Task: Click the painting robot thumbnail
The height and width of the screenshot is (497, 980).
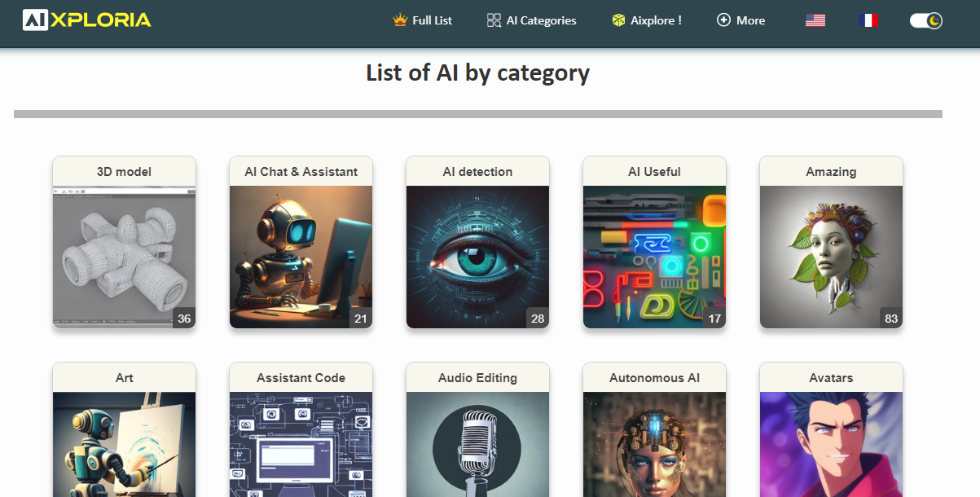Action: [124, 444]
